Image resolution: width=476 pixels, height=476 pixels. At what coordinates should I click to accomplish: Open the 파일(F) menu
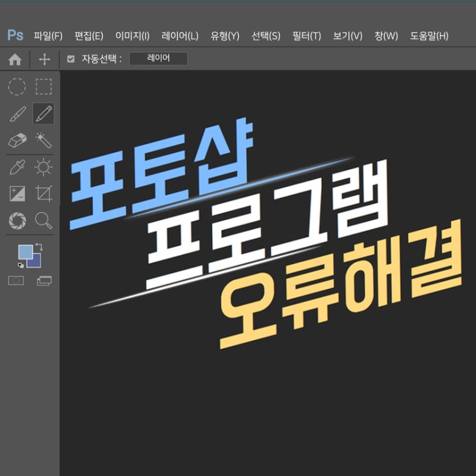48,36
